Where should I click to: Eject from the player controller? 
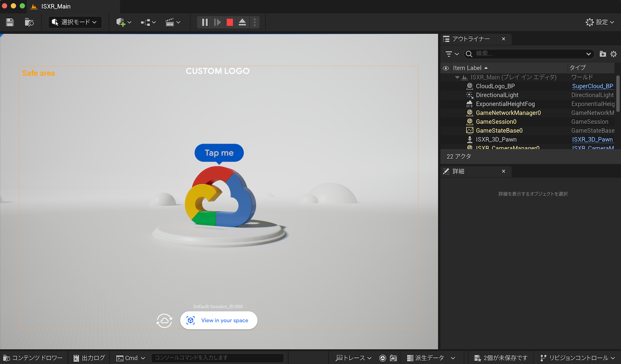click(x=242, y=22)
